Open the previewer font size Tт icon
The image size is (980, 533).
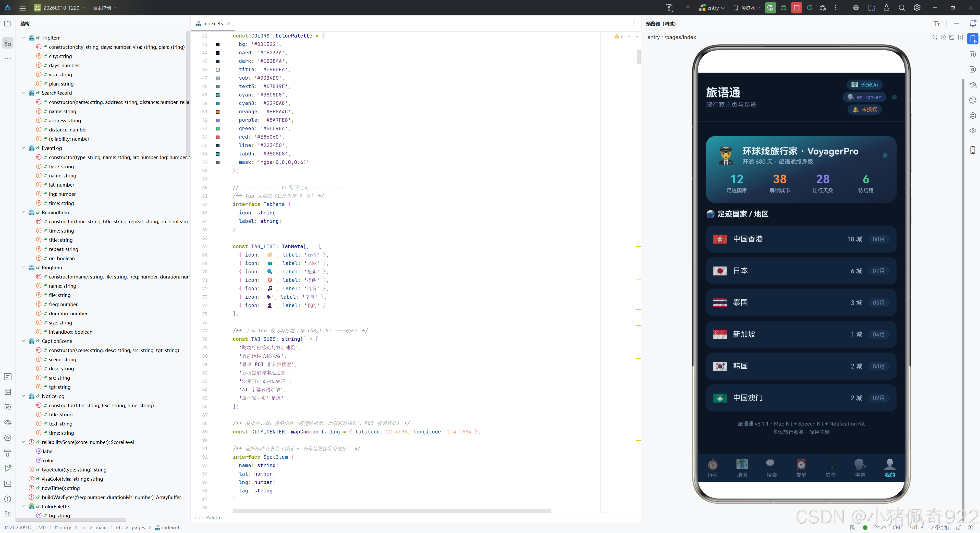click(937, 23)
